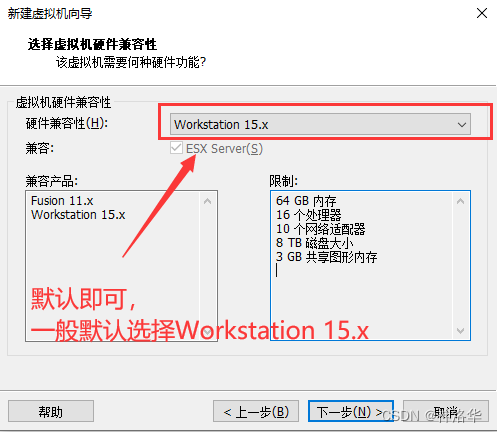Select the 3 GB 共享图形内存 entry
497x432 pixels.
[327, 257]
